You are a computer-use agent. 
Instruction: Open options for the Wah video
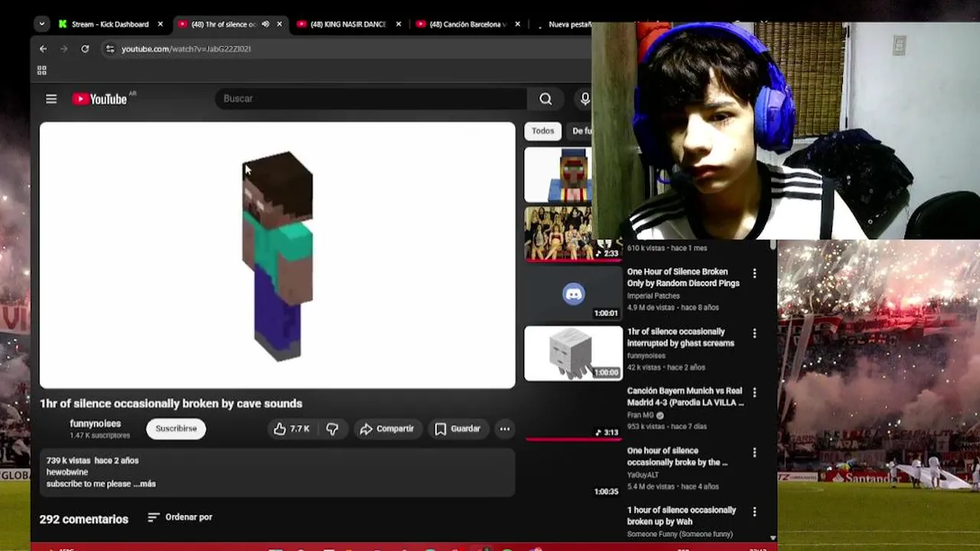[x=754, y=512]
